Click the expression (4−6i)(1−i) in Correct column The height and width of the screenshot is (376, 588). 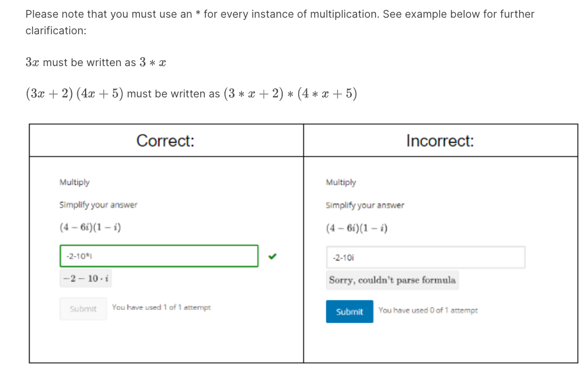(90, 227)
